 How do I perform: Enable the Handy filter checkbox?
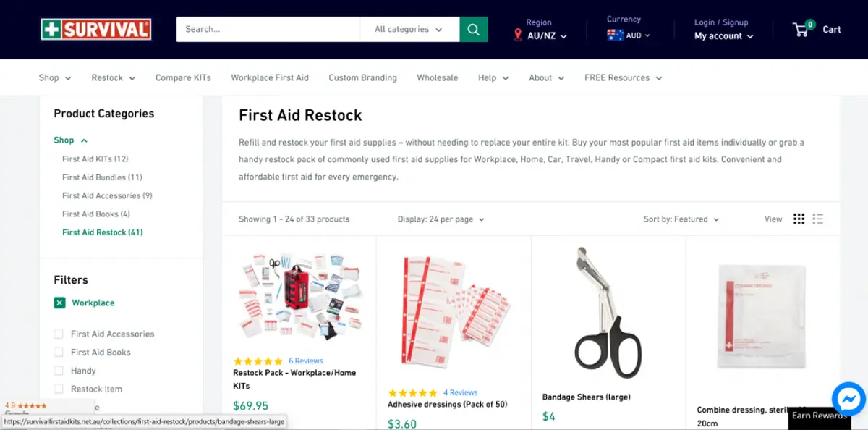pyautogui.click(x=59, y=371)
